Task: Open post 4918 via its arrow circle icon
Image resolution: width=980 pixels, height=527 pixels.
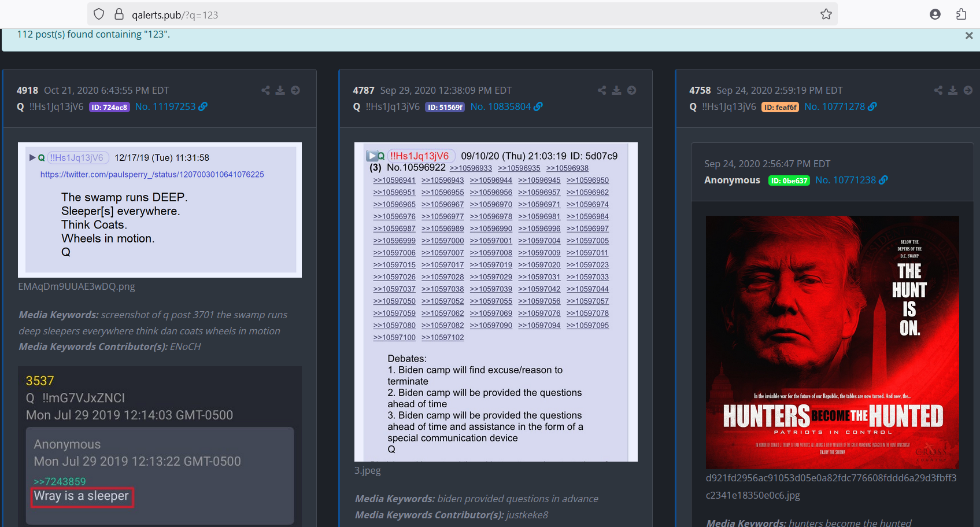Action: point(295,90)
